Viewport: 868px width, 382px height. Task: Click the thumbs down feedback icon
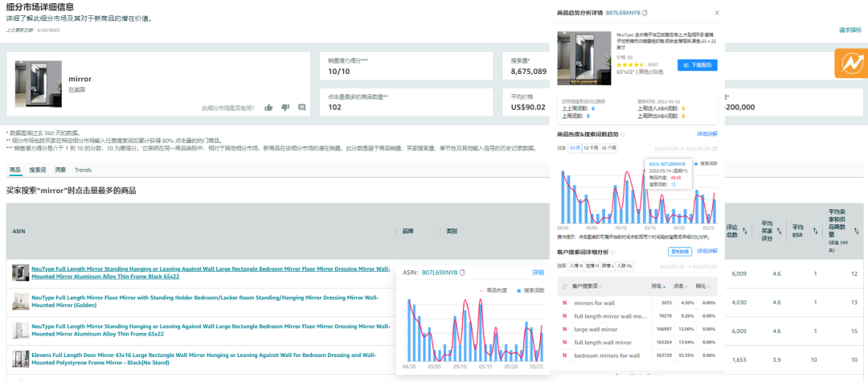285,107
